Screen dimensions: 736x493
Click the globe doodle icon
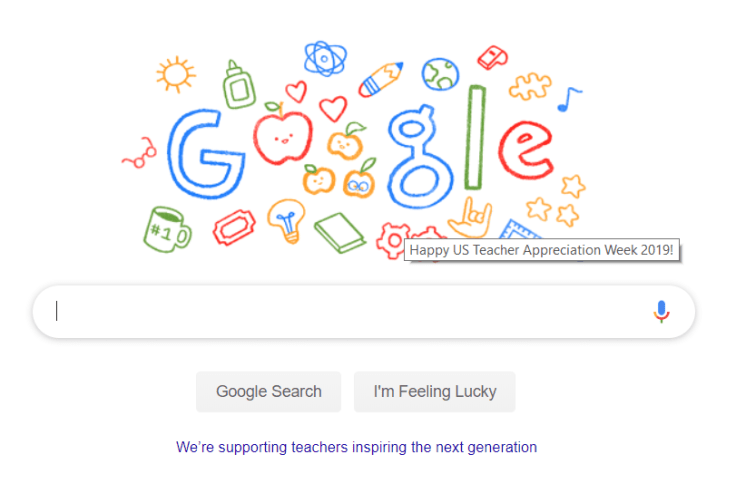pyautogui.click(x=439, y=73)
